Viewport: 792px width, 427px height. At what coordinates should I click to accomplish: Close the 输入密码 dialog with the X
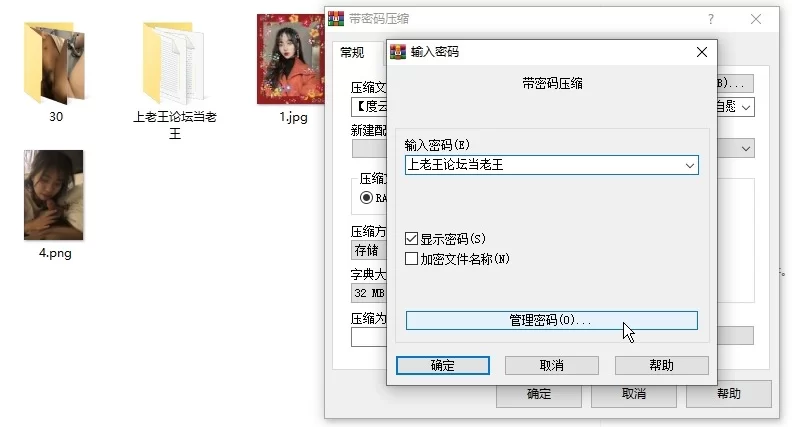(x=701, y=52)
